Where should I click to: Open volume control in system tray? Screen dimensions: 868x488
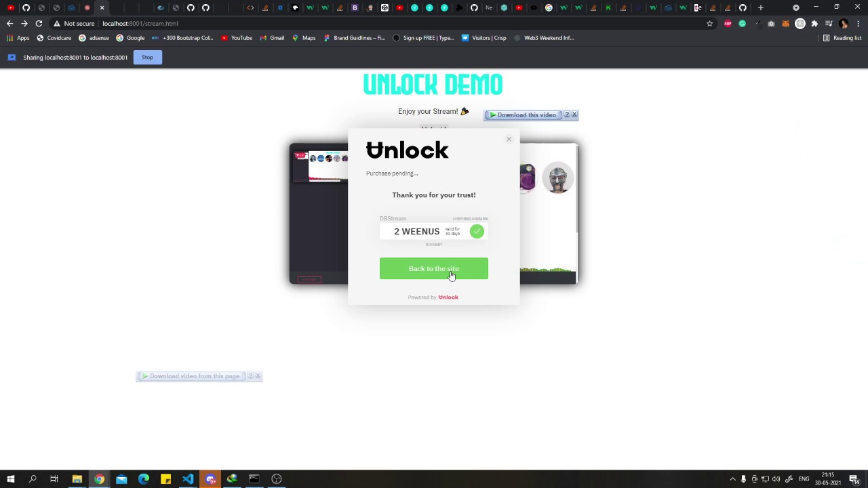click(776, 479)
